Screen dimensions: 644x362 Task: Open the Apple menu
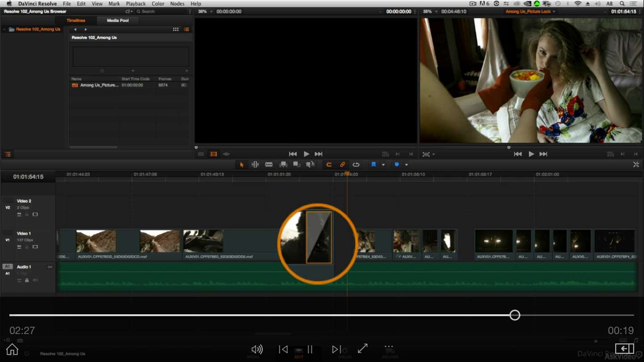coord(9,4)
